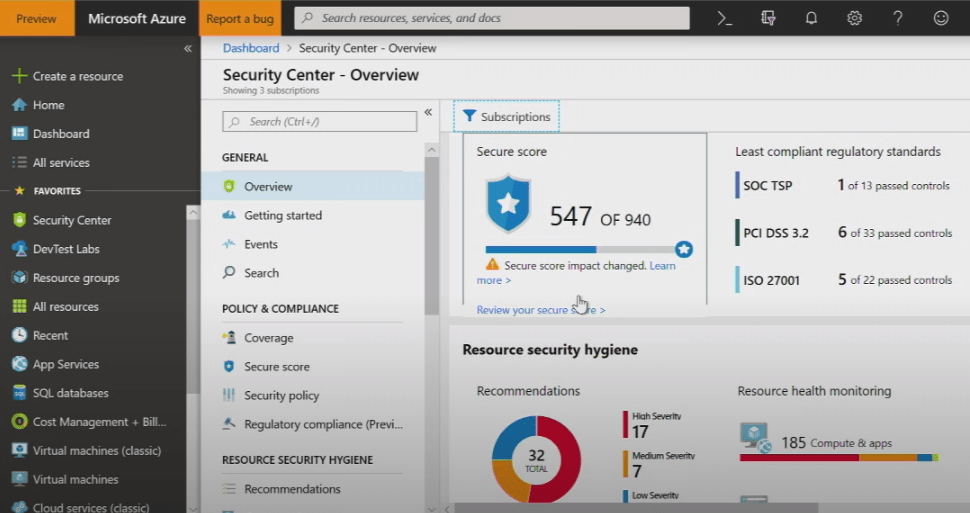Click the App Services globe icon
The image size is (970, 513).
pos(19,364)
